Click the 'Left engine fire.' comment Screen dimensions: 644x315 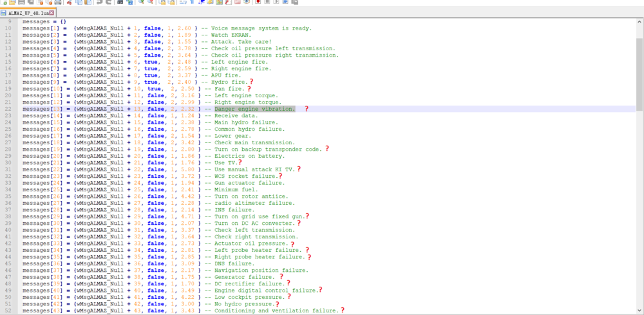[240, 62]
